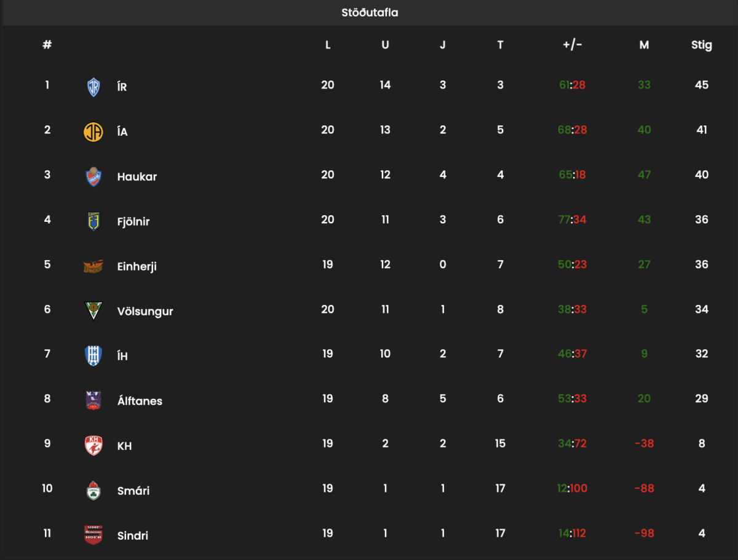Click the ÍR club crest
This screenshot has width=738, height=560.
pyautogui.click(x=93, y=87)
